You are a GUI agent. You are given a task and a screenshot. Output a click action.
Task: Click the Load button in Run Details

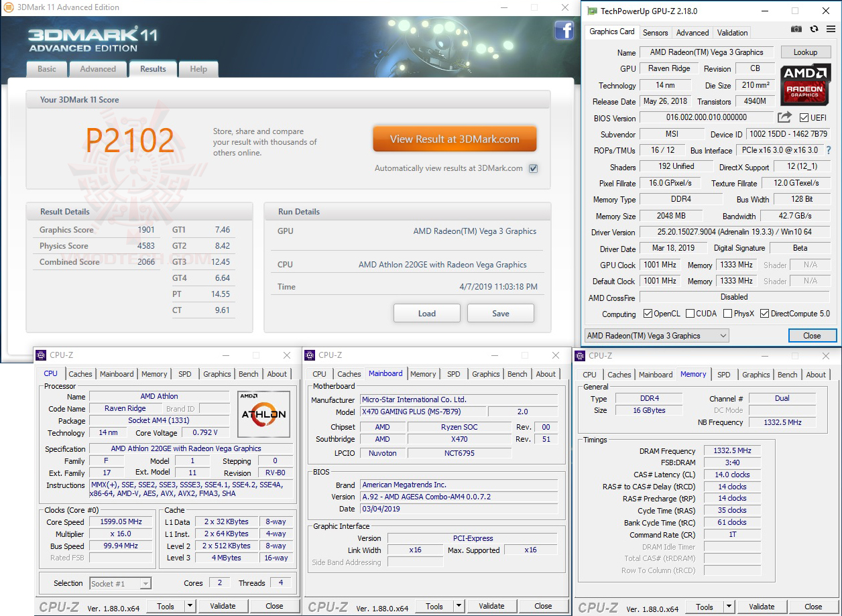point(427,313)
